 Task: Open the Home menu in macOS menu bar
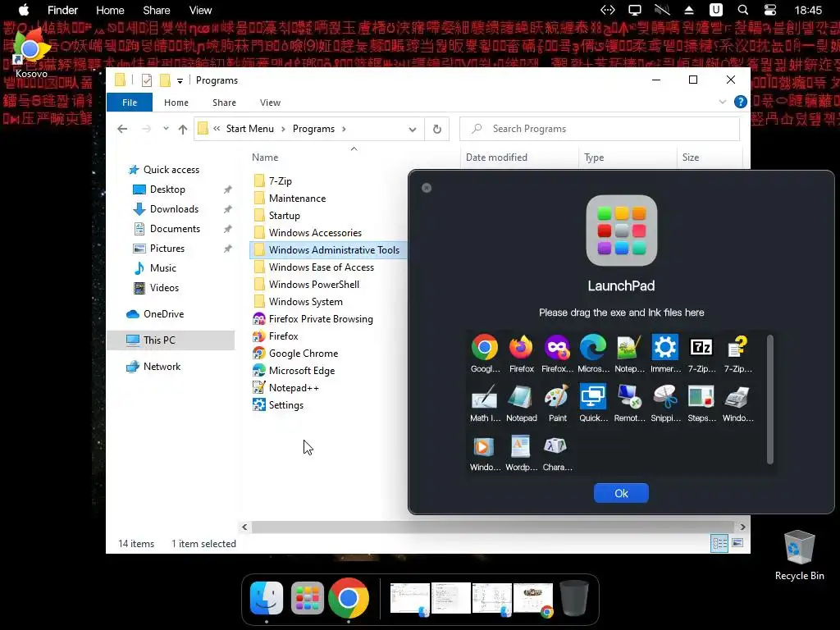110,10
